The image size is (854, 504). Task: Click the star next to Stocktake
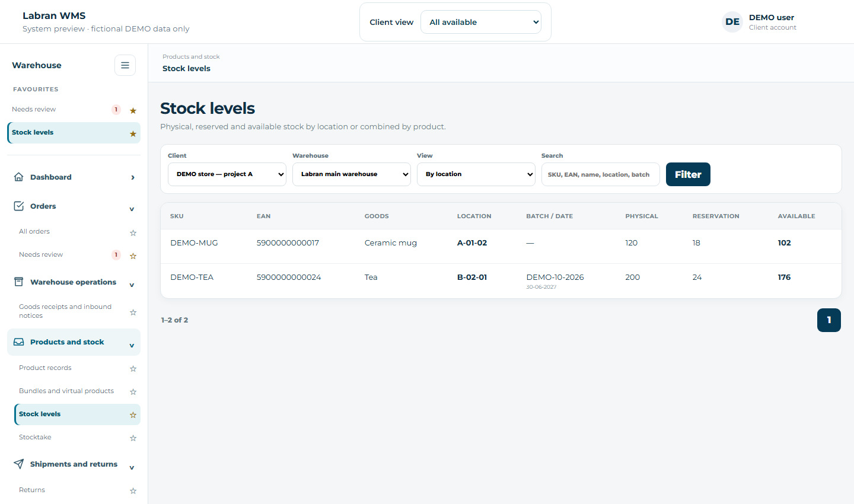(133, 438)
